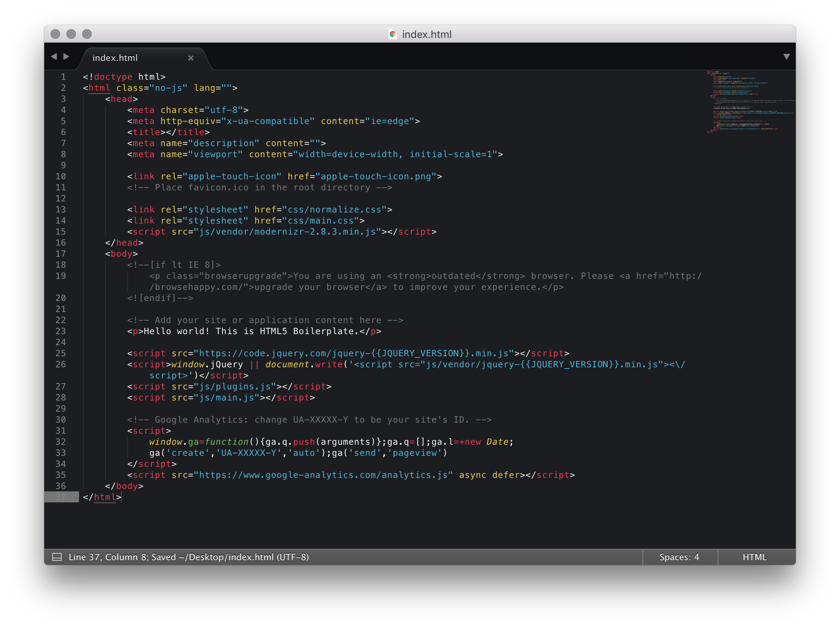
Task: Click the window.ga=function code on line 32
Action: [199, 442]
